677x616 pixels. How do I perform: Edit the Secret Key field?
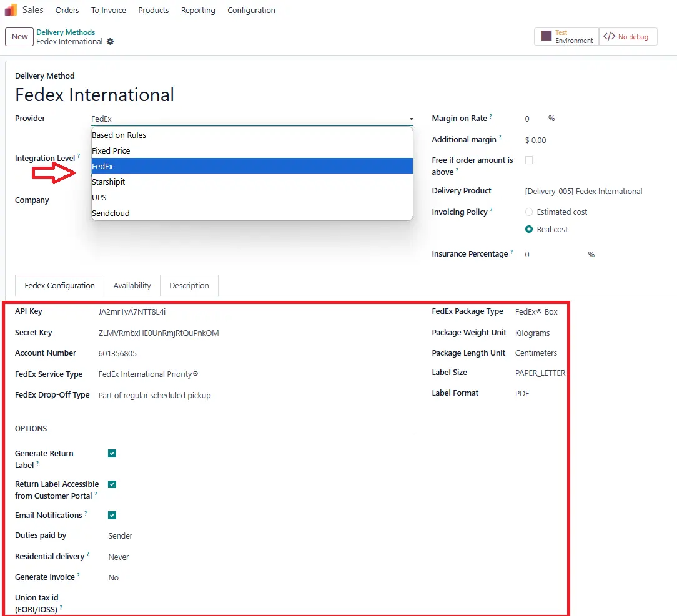159,333
